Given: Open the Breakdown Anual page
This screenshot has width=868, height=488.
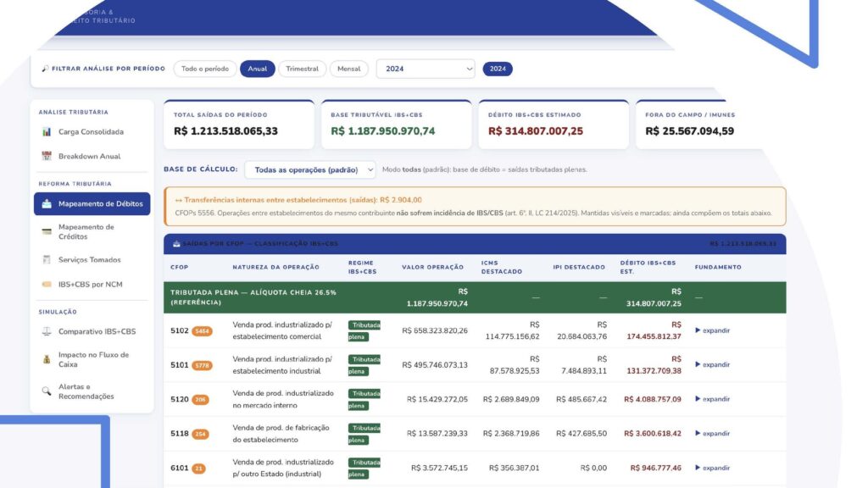Looking at the screenshot, I should (x=92, y=156).
